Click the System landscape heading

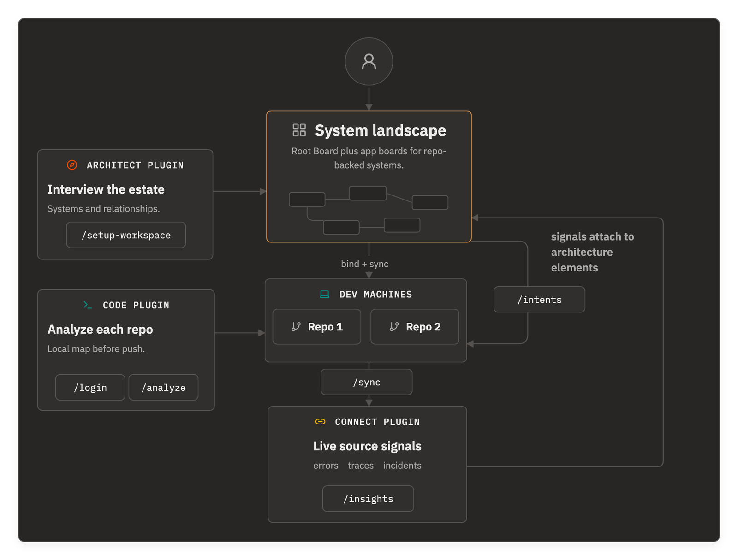[x=381, y=130]
